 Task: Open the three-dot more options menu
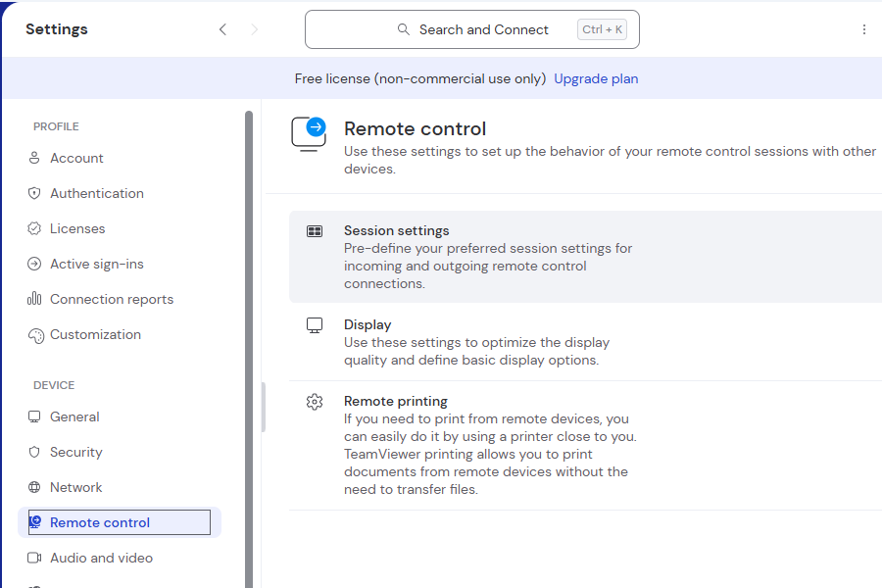pyautogui.click(x=863, y=29)
